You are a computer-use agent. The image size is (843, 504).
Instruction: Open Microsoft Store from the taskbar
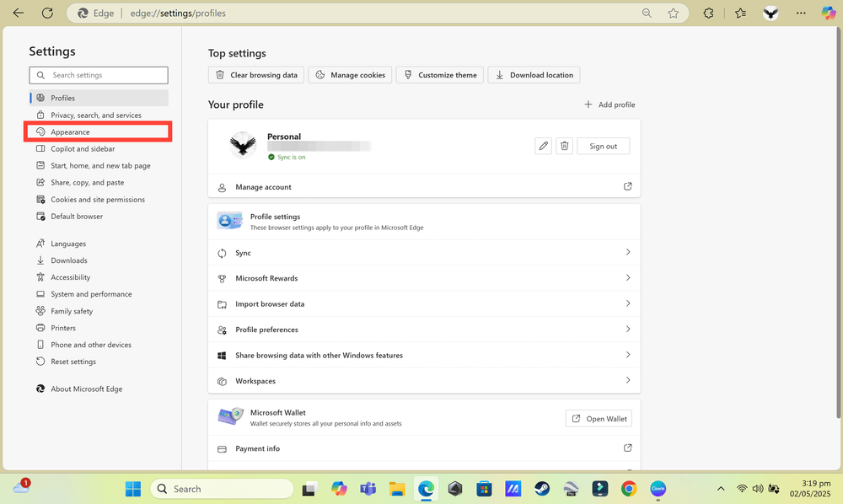point(485,489)
